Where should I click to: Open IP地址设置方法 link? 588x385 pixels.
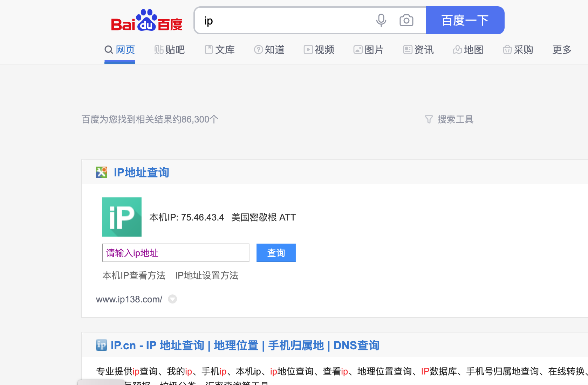point(207,275)
